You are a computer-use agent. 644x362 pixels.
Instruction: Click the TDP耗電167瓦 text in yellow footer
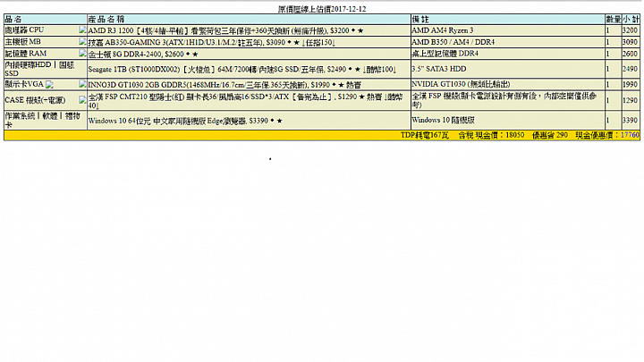pos(425,135)
